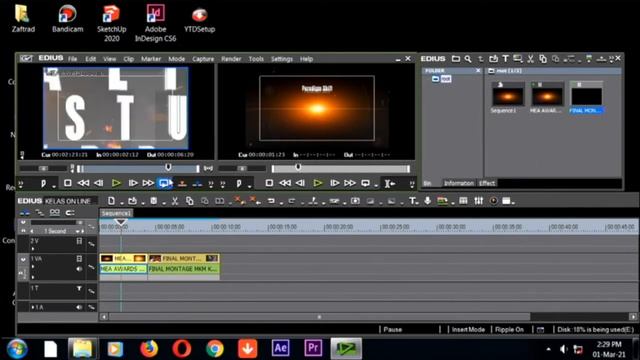Rewind in the source player
The image size is (640, 360).
[x=83, y=183]
